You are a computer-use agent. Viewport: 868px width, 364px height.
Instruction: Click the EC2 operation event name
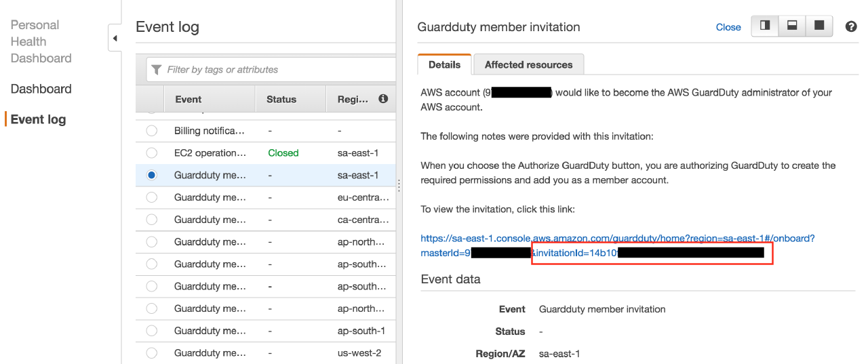coord(210,153)
